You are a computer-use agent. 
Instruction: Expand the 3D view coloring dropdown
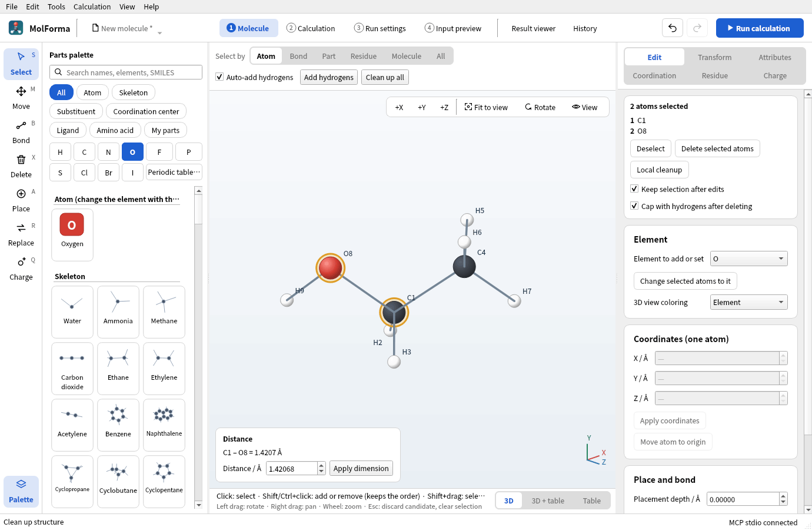pyautogui.click(x=749, y=302)
